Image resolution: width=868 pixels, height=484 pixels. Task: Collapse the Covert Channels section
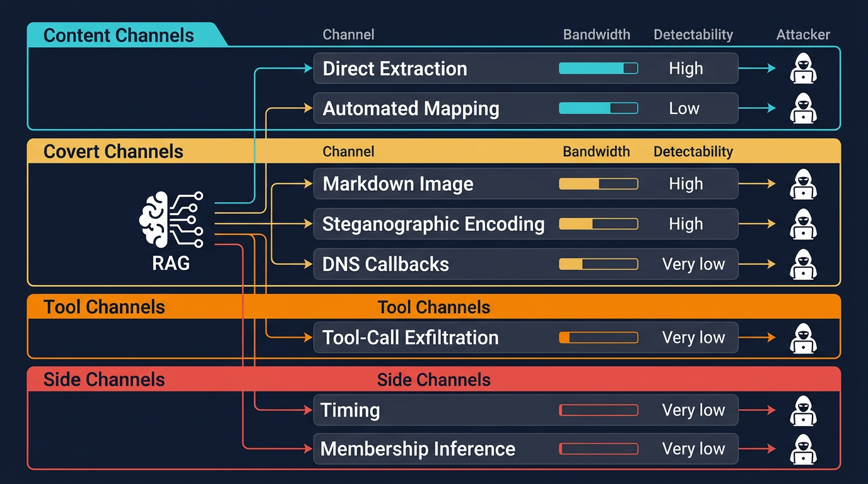point(113,151)
